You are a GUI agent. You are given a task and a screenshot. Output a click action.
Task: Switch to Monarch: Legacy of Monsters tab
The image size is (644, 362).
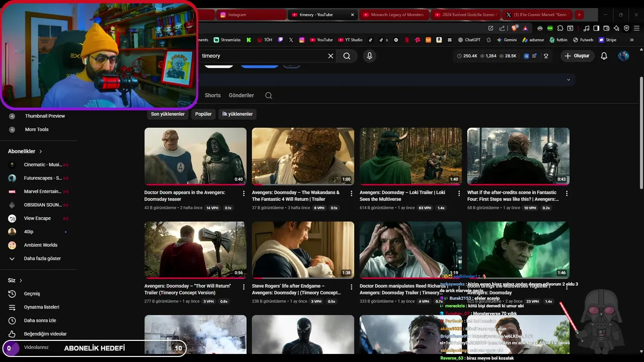click(394, 15)
